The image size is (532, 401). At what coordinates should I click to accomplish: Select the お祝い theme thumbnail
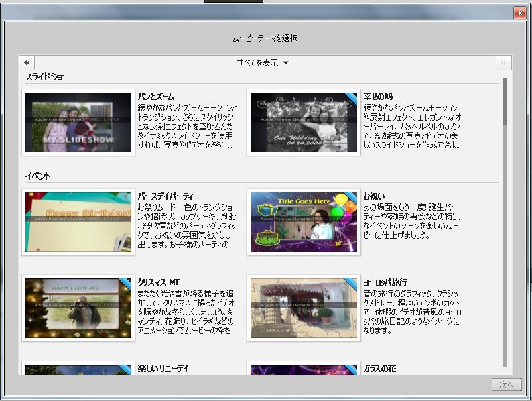tap(304, 222)
